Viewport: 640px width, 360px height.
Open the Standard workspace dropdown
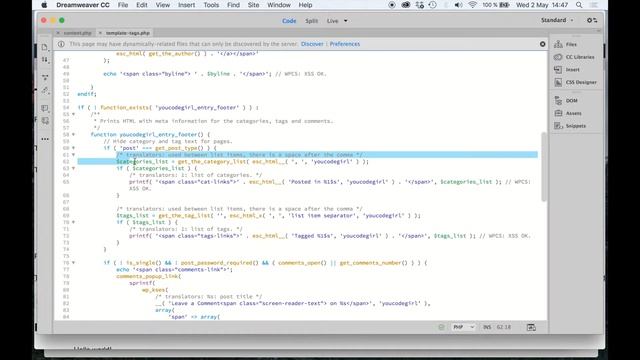[x=557, y=20]
